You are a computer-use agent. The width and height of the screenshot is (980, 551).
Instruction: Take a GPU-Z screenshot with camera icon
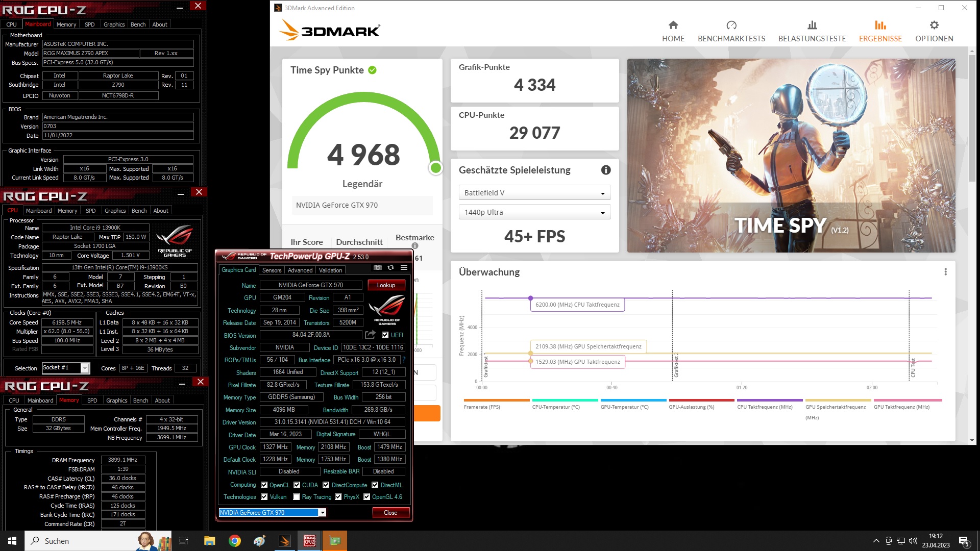tap(378, 267)
